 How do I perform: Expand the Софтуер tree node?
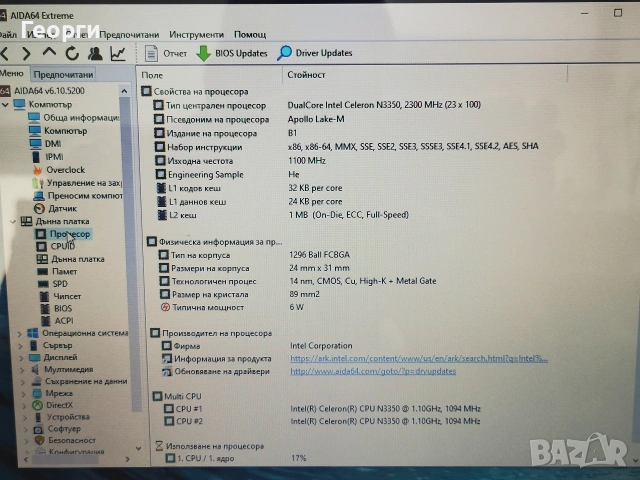pos(26,429)
